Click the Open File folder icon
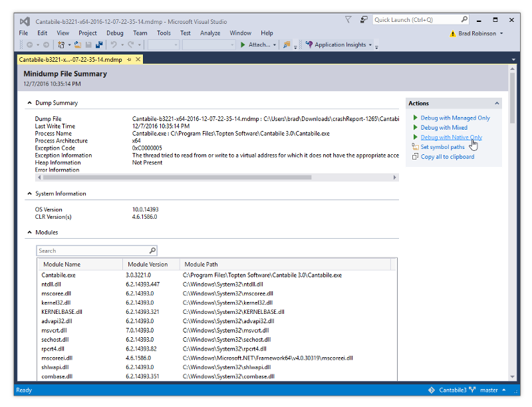The height and width of the screenshot is (407, 532). pos(78,45)
